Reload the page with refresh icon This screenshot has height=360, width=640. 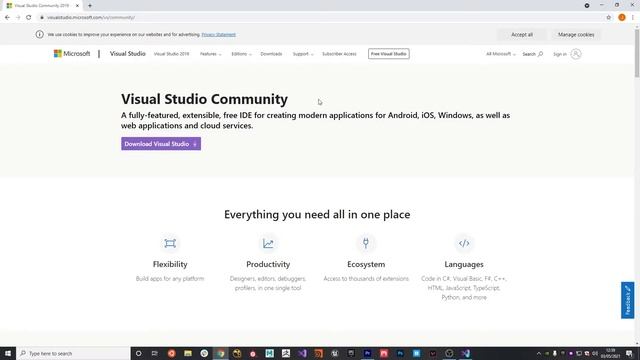point(29,18)
